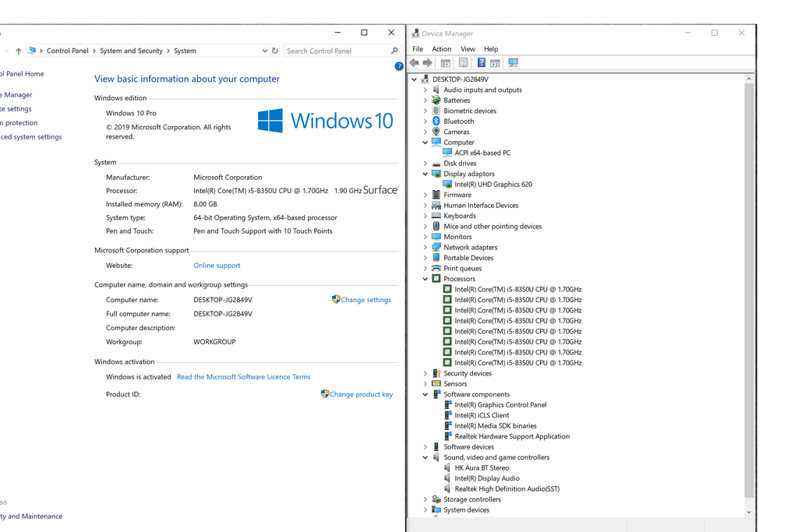Collapse the Processors node
Viewport: 798px width, 532px height.
(x=425, y=279)
